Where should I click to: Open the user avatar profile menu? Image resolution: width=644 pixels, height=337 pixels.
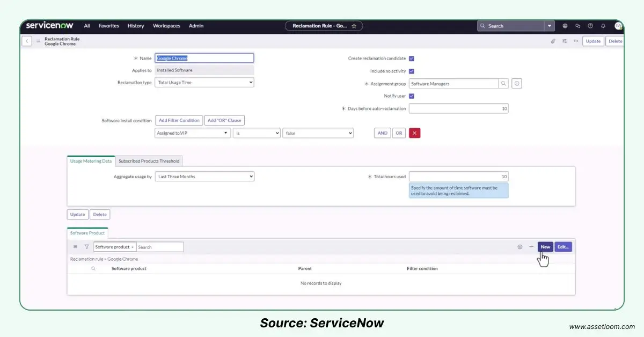click(619, 26)
